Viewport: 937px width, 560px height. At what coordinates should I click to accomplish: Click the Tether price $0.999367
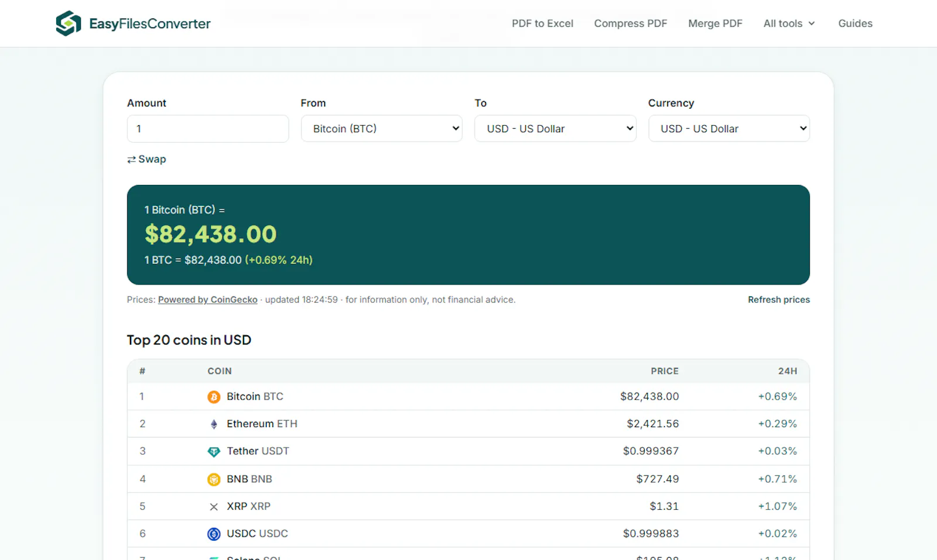(651, 451)
